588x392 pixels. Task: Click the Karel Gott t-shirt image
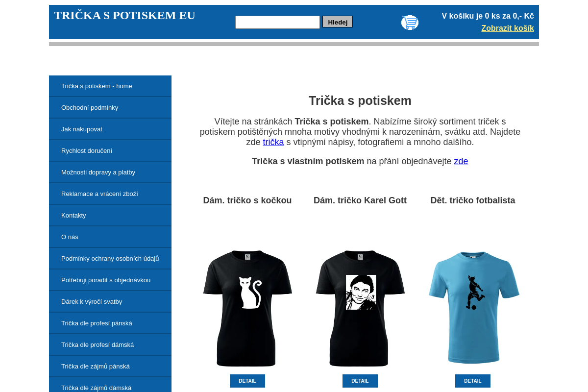pos(360,308)
